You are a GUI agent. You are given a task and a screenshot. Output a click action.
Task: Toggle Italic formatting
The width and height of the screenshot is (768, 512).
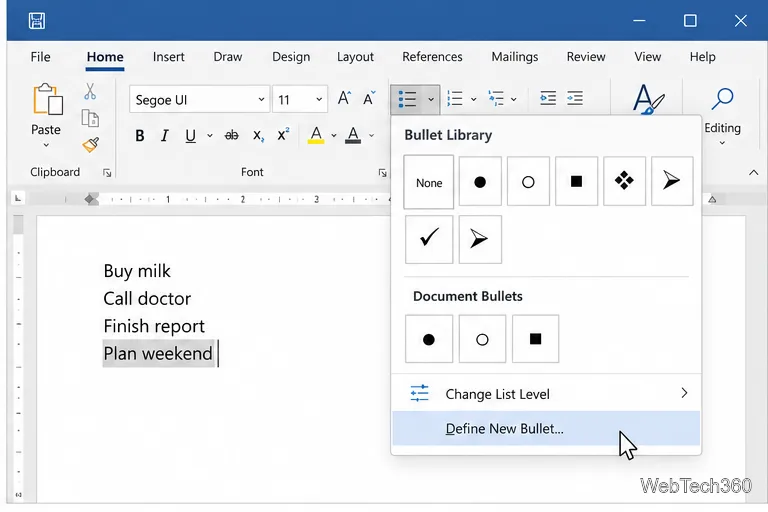point(165,136)
